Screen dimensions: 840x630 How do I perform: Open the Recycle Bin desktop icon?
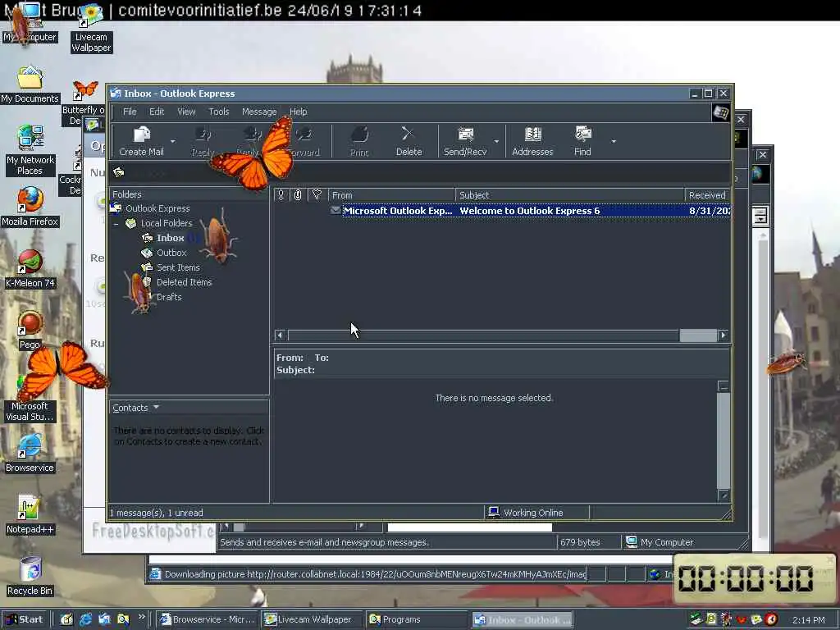click(x=30, y=577)
